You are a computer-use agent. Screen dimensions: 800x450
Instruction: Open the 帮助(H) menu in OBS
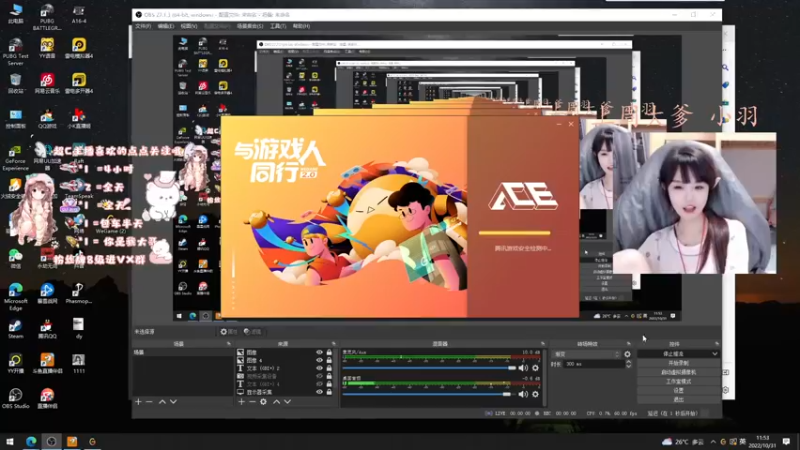click(302, 26)
